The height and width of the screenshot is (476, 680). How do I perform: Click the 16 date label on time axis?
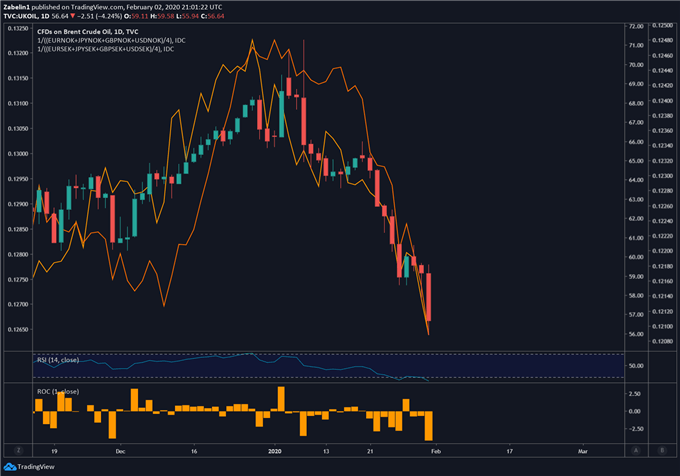click(194, 451)
